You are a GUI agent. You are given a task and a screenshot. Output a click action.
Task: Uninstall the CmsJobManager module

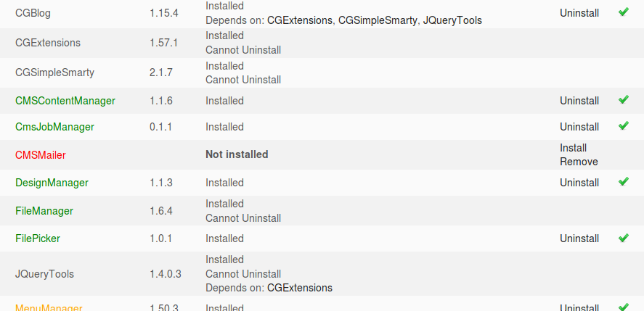tap(579, 127)
